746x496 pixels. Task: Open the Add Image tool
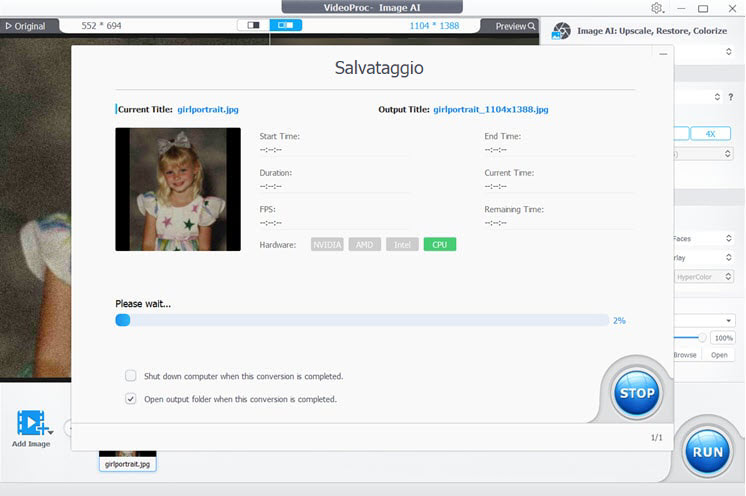(x=31, y=428)
